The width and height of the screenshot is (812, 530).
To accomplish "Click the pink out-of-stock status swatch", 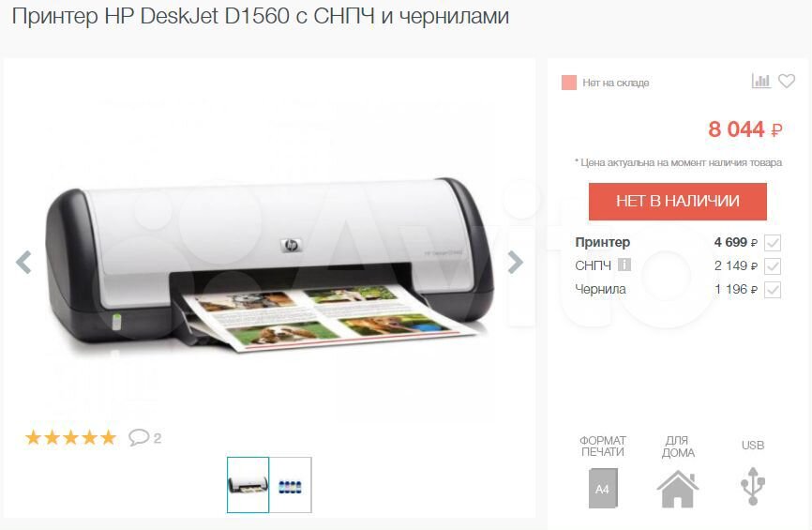I will pos(569,83).
